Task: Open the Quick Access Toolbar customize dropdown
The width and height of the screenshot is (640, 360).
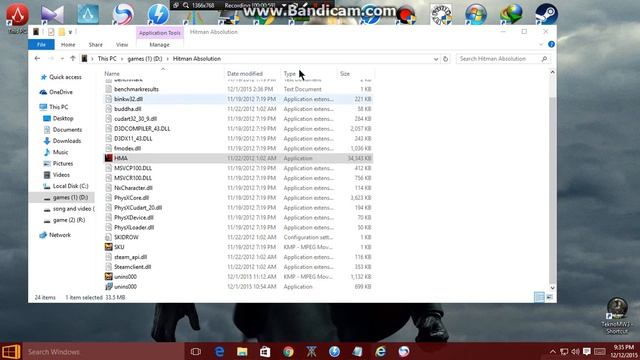Action: tap(71, 32)
